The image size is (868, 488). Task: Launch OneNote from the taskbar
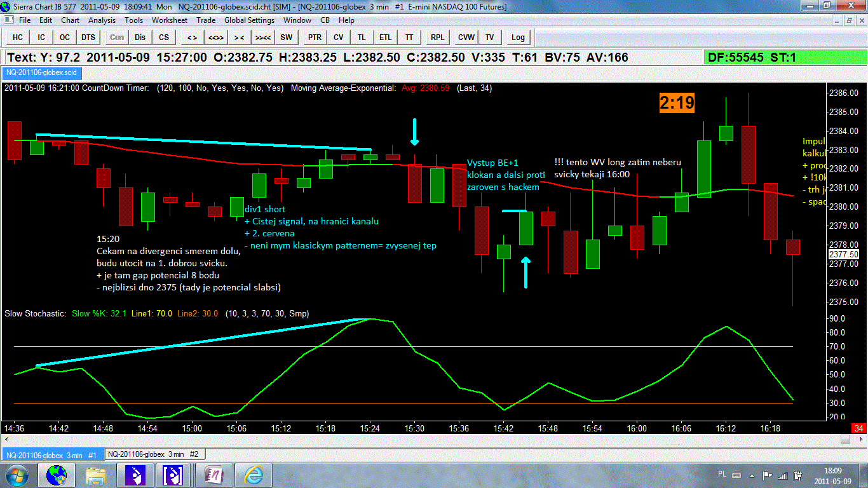[214, 475]
